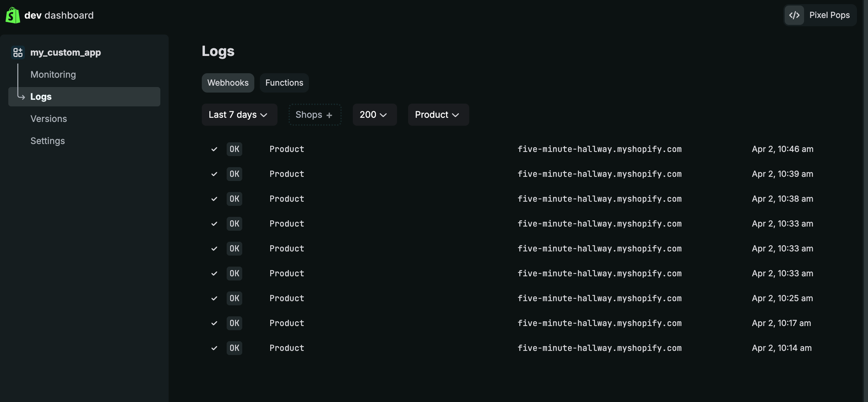
Task: Click Product in the 10:46 am log row
Action: pyautogui.click(x=287, y=149)
